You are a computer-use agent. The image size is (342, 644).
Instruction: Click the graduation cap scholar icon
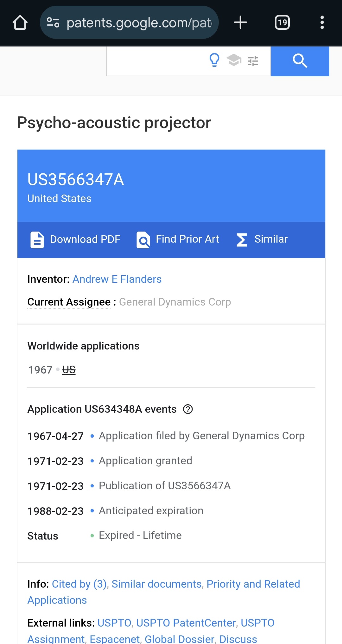(x=234, y=60)
